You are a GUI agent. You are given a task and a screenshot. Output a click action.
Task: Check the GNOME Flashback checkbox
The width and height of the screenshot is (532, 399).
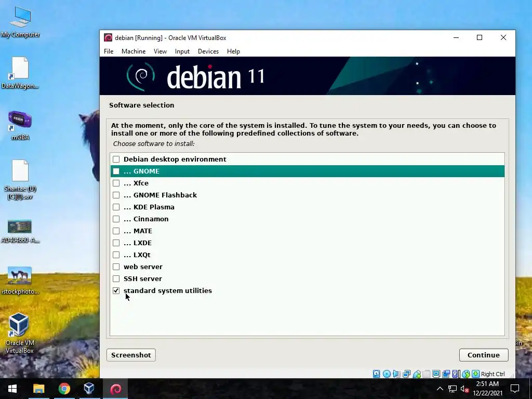116,195
